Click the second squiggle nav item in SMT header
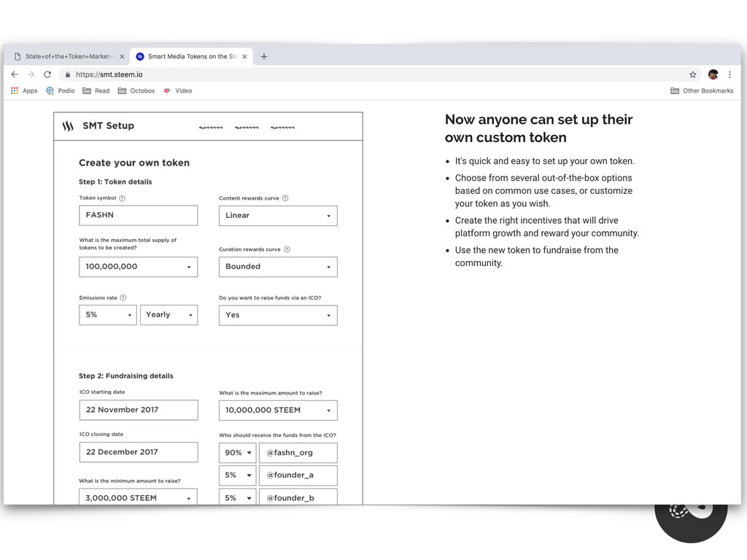The width and height of the screenshot is (747, 560). (247, 127)
